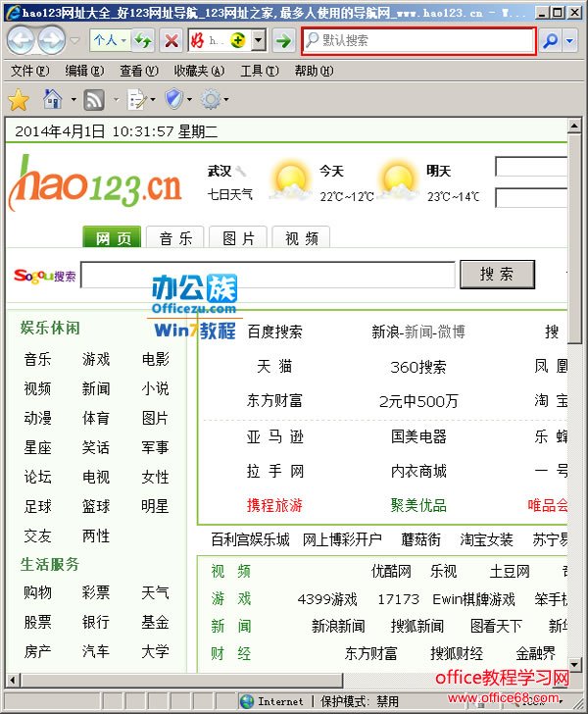
Task: Click the Internet zone globe icon
Action: click(247, 701)
